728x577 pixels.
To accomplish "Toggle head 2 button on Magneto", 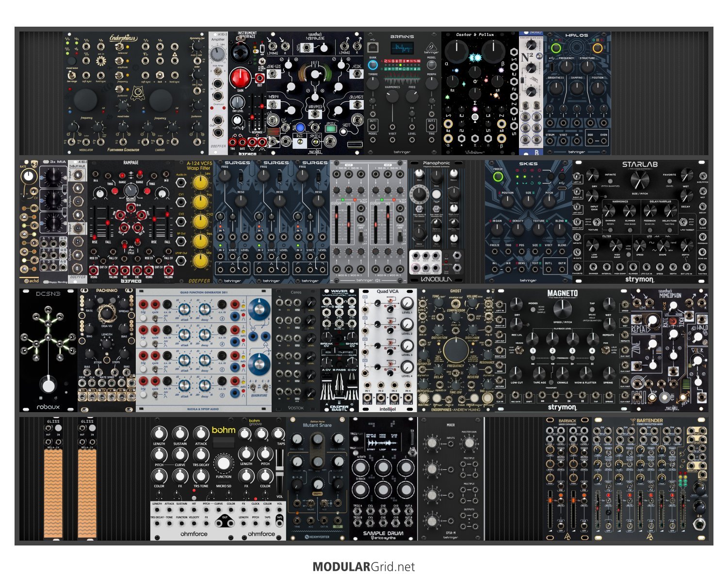I will click(x=552, y=351).
